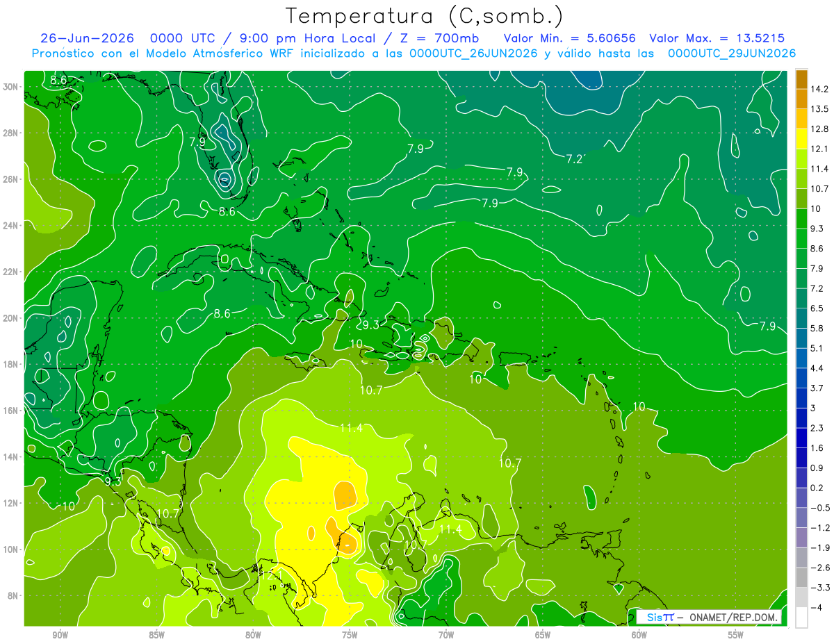
Task: Click the Valor Max. = 13.5215 readout
Action: (717, 39)
